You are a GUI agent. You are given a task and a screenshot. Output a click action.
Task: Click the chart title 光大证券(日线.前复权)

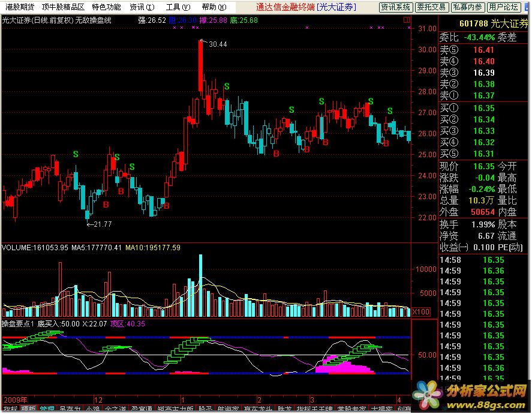(x=38, y=20)
